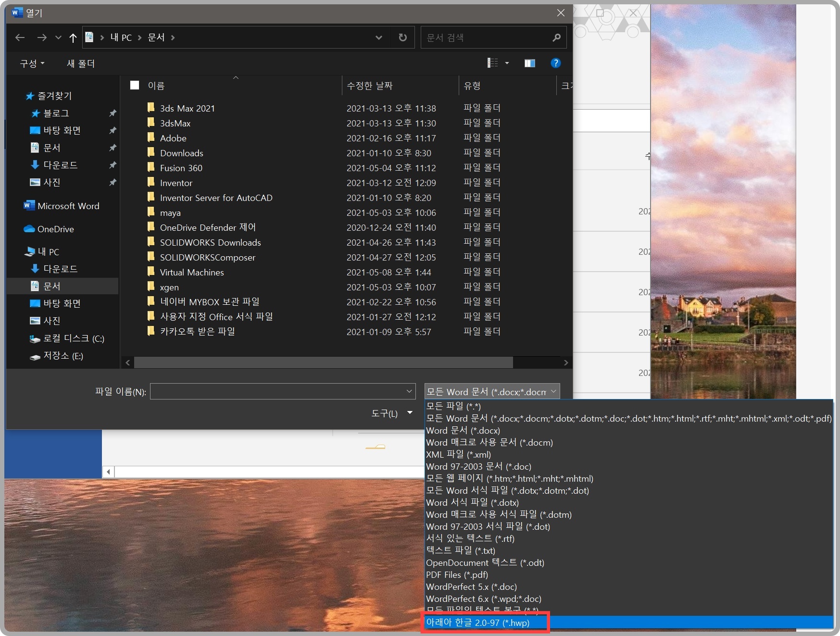Choose 텍스트 파일 (*.txt) type
The image size is (840, 636).
coord(461,550)
